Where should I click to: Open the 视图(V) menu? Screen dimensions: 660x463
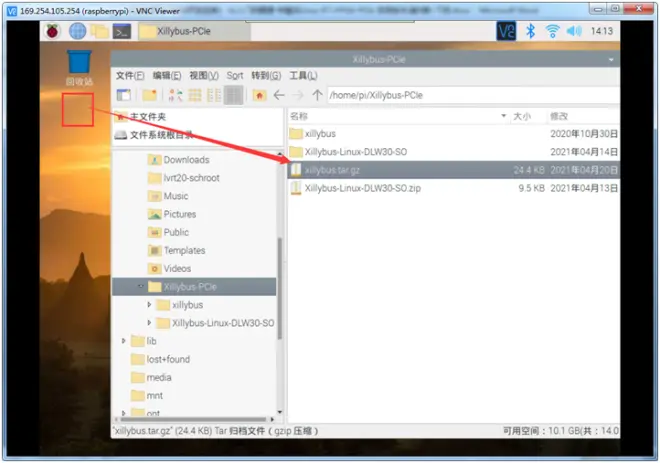(x=204, y=76)
